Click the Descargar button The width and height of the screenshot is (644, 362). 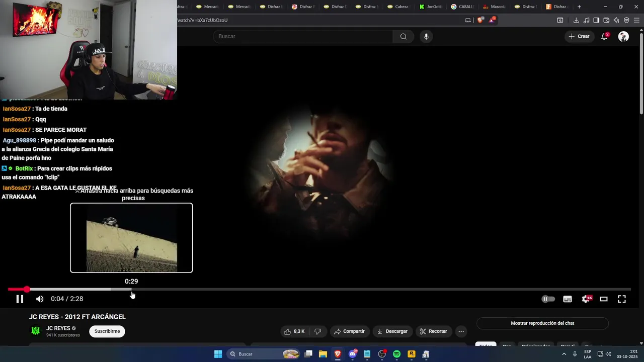[x=392, y=331]
